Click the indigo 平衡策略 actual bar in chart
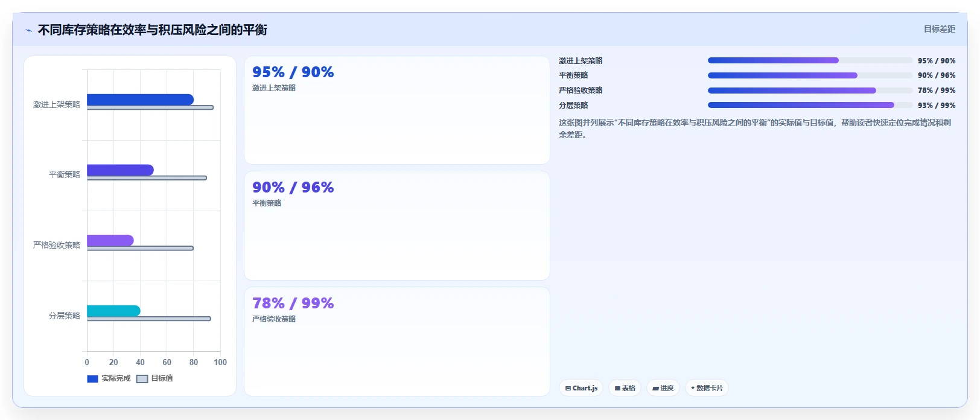The image size is (980, 420). [x=120, y=170]
